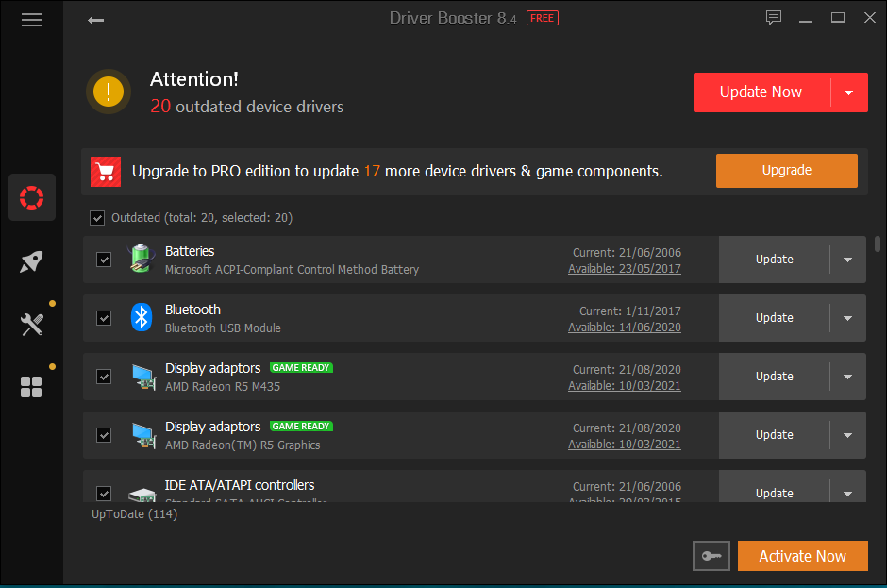This screenshot has height=588, width=887.
Task: Update the AMD Radeon R5 M435 driver
Action: coord(774,377)
